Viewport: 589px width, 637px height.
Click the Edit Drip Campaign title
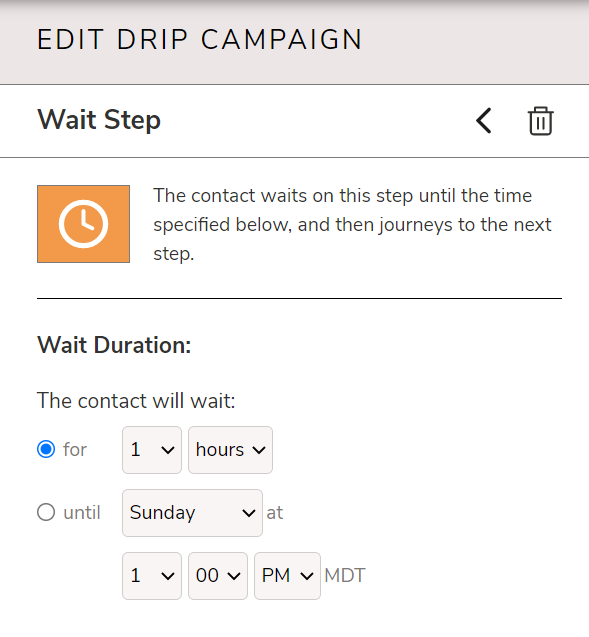point(199,40)
